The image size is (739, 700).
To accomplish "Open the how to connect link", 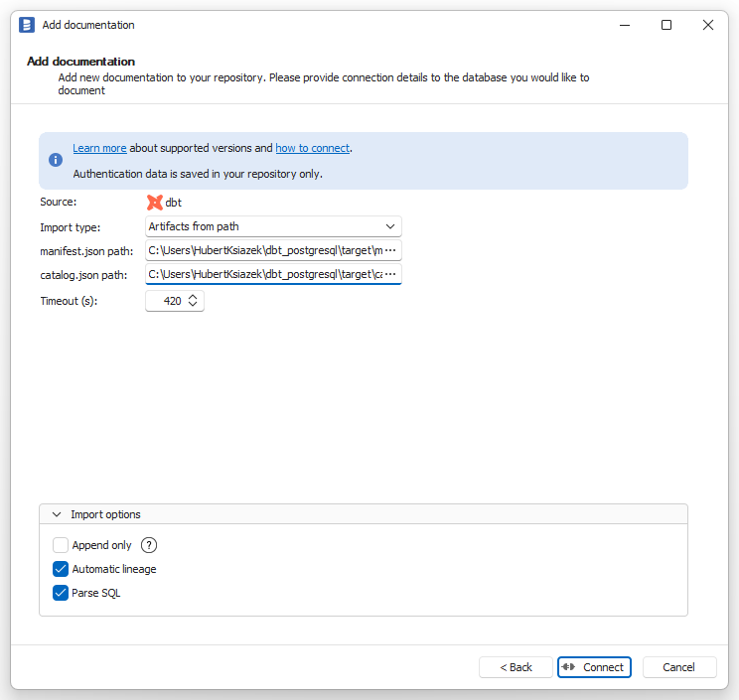I will point(313,148).
